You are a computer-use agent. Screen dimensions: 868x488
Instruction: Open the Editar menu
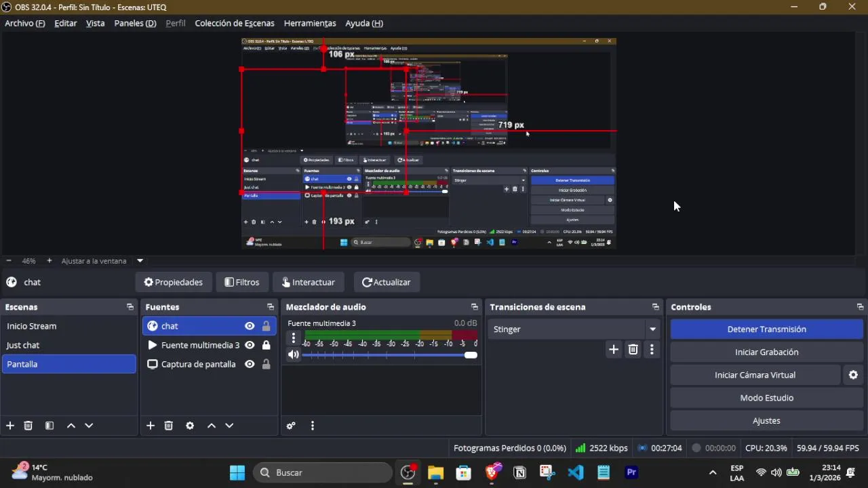pyautogui.click(x=66, y=23)
